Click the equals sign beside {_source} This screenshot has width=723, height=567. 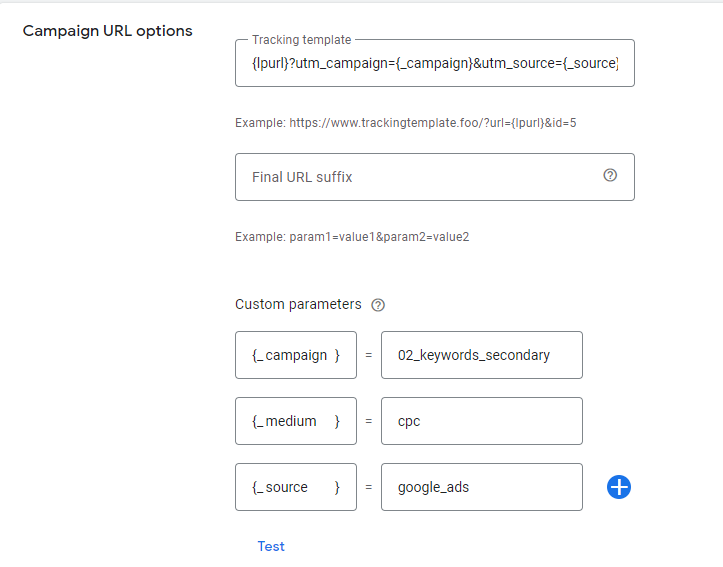pyautogui.click(x=368, y=487)
